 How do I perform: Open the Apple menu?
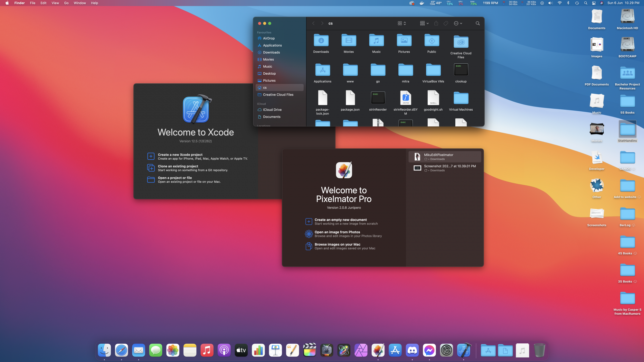click(x=7, y=3)
